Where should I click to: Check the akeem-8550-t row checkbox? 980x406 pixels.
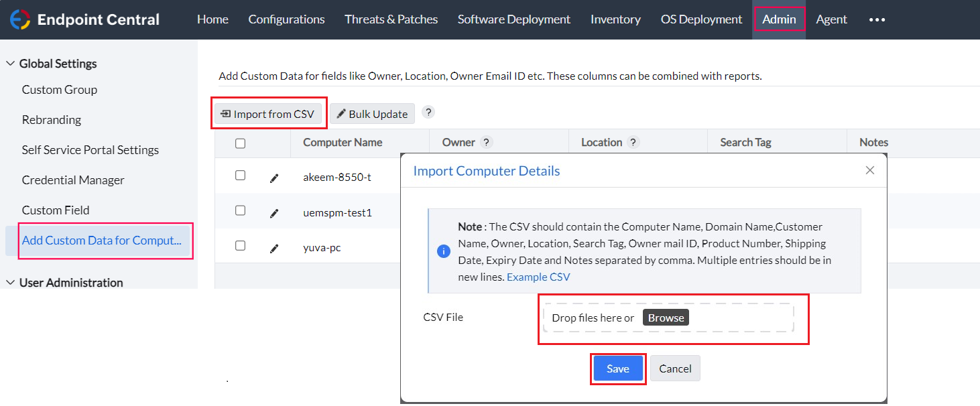[240, 176]
